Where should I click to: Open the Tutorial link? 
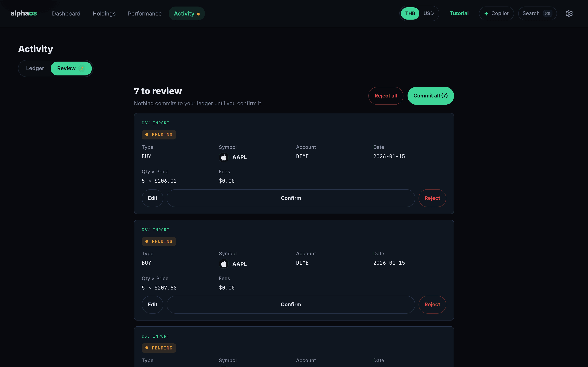(x=459, y=13)
